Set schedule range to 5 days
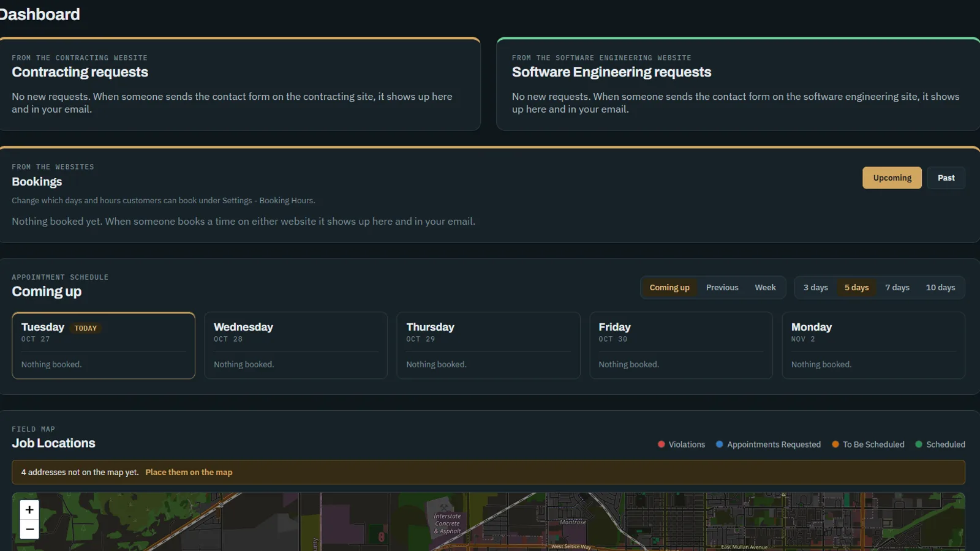This screenshot has height=551, width=980. (x=856, y=287)
